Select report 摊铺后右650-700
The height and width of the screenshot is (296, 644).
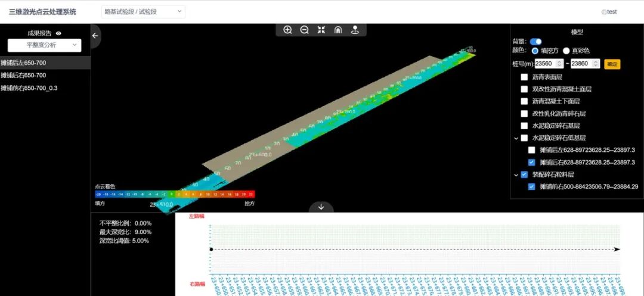coord(45,76)
